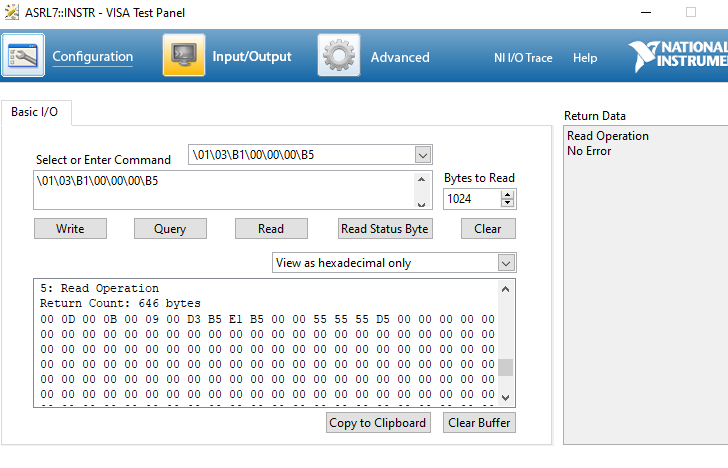The image size is (728, 468).
Task: Click the Configuration label
Action: pos(92,57)
